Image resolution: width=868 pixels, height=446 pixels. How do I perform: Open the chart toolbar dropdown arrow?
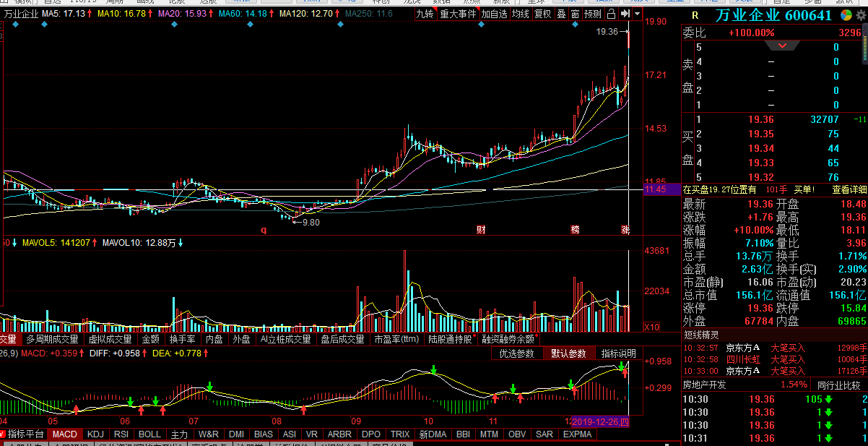tap(637, 14)
